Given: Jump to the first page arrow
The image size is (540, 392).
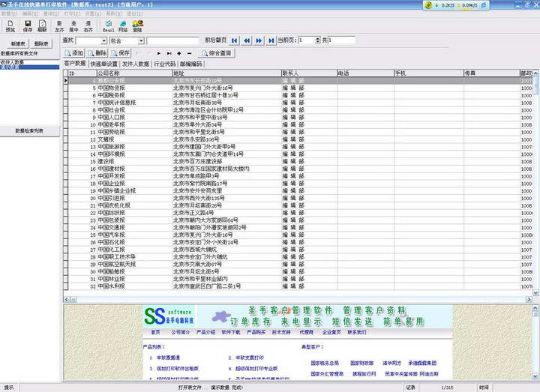Looking at the screenshot, I should click(x=235, y=40).
